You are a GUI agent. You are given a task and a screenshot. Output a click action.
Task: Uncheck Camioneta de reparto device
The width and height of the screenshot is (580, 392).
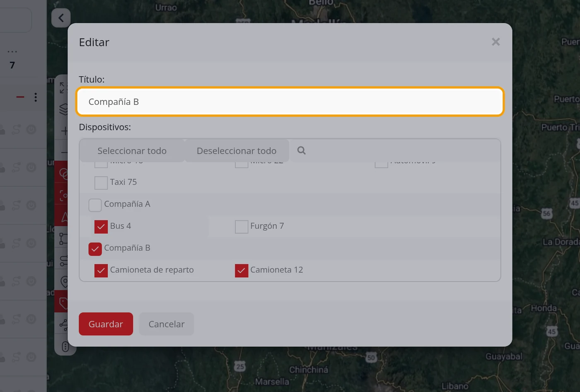(101, 271)
